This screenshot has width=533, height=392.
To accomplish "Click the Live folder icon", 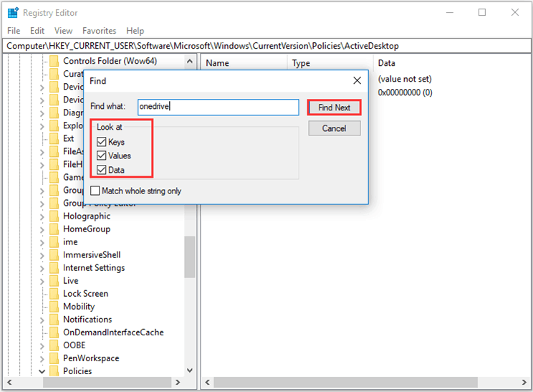I will click(54, 281).
